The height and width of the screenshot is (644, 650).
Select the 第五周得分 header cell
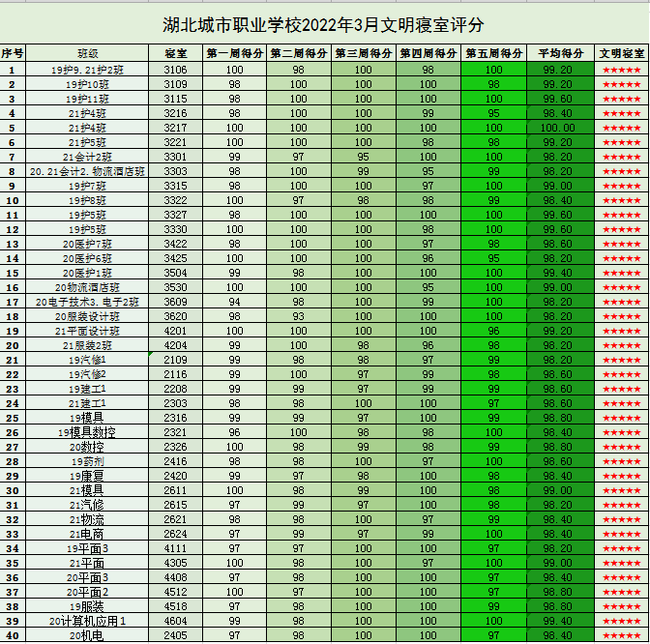click(x=493, y=53)
